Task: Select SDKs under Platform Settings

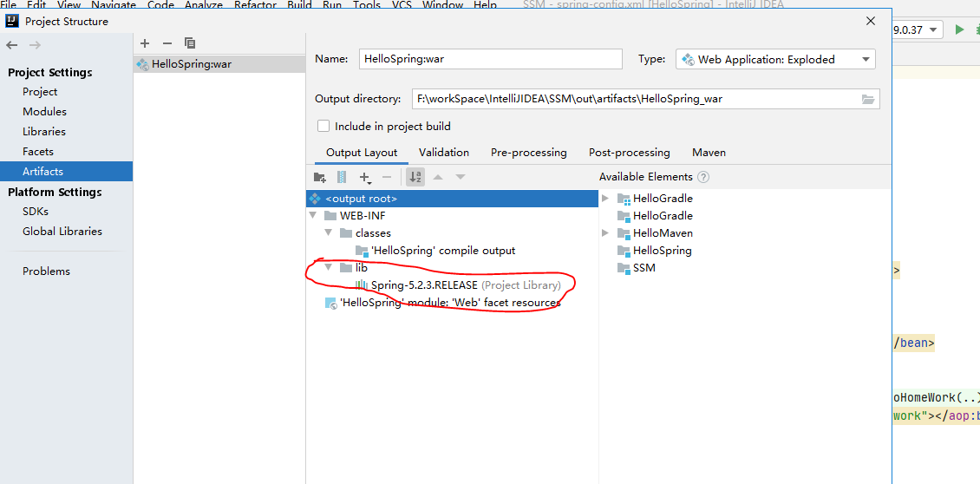Action: 36,212
